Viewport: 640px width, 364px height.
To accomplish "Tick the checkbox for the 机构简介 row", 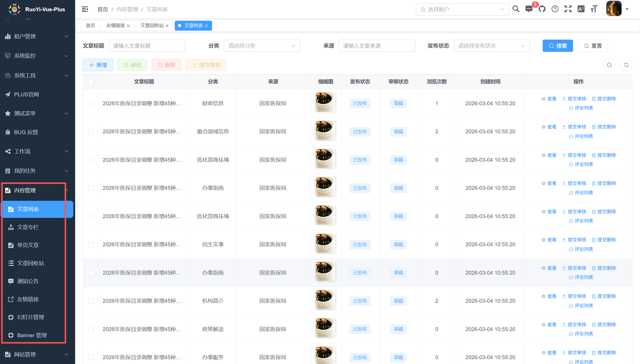I will point(91,301).
